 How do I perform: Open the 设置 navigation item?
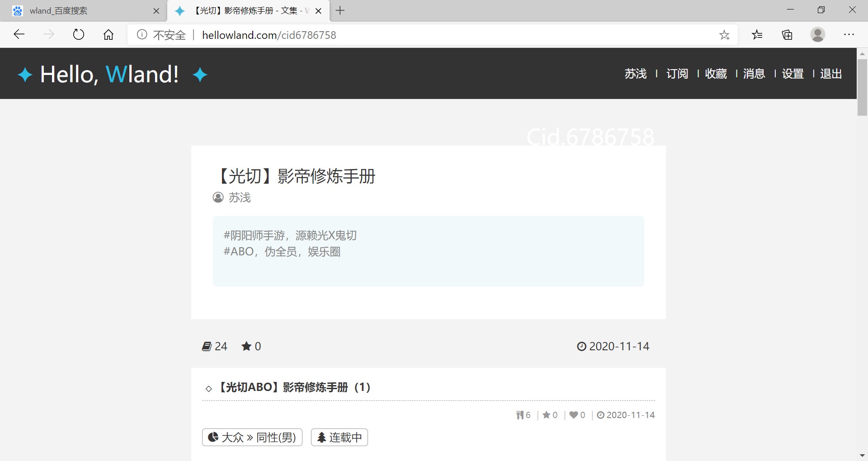[x=792, y=74]
